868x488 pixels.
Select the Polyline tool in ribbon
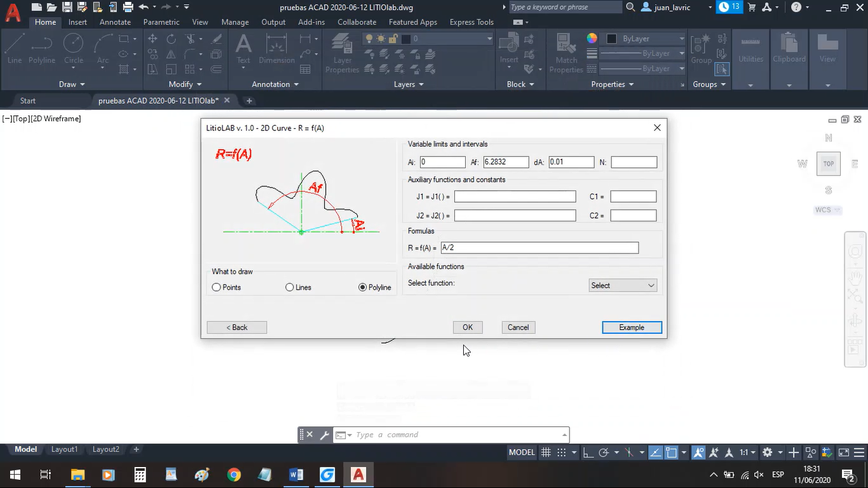tap(42, 48)
